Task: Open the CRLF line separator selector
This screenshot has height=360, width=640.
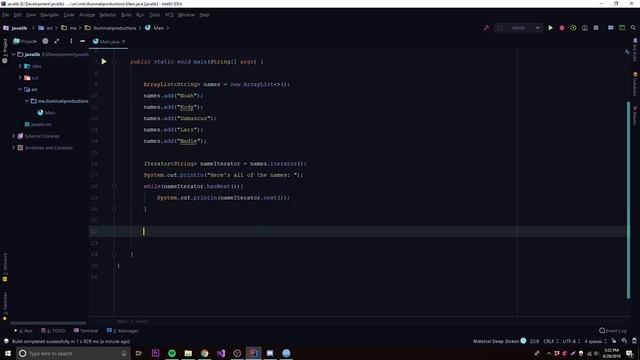Action: tap(551, 341)
